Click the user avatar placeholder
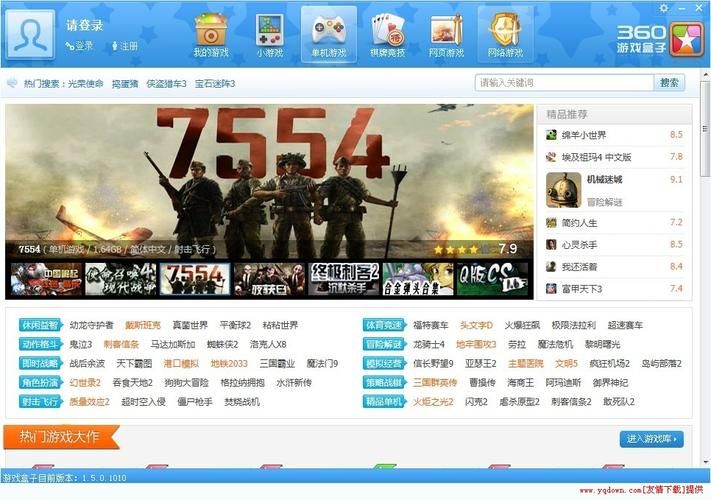 (31, 35)
